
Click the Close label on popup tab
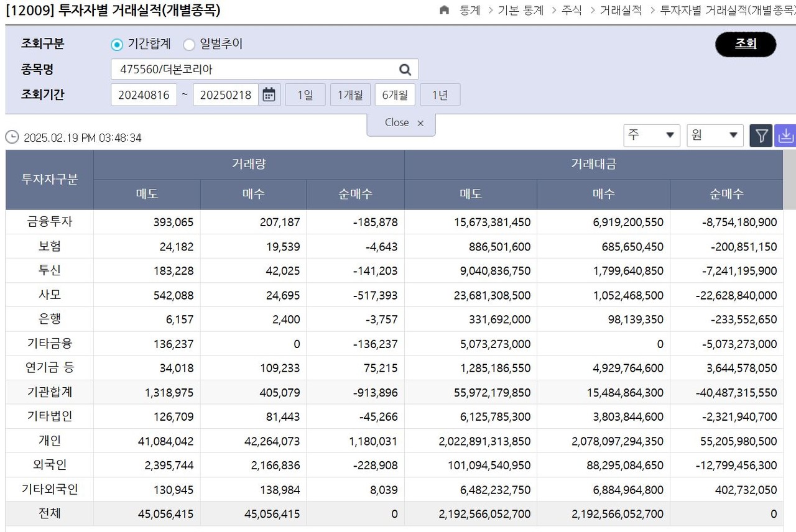pos(397,122)
